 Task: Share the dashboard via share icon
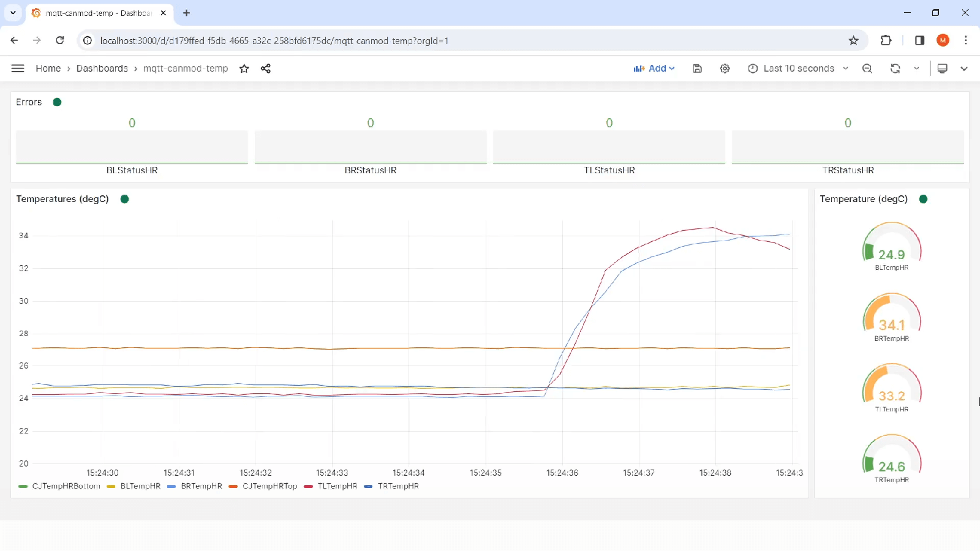[x=266, y=69]
